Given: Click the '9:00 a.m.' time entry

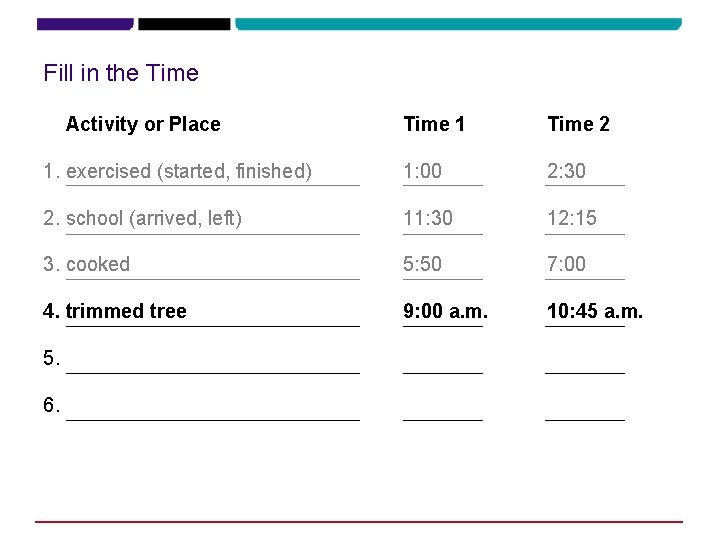Looking at the screenshot, I should (x=445, y=311).
